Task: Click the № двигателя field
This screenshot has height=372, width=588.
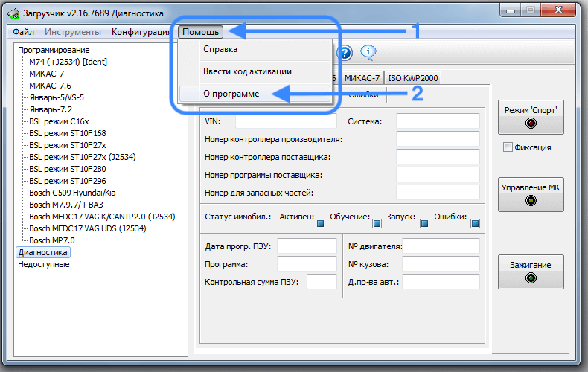Action: (x=441, y=246)
